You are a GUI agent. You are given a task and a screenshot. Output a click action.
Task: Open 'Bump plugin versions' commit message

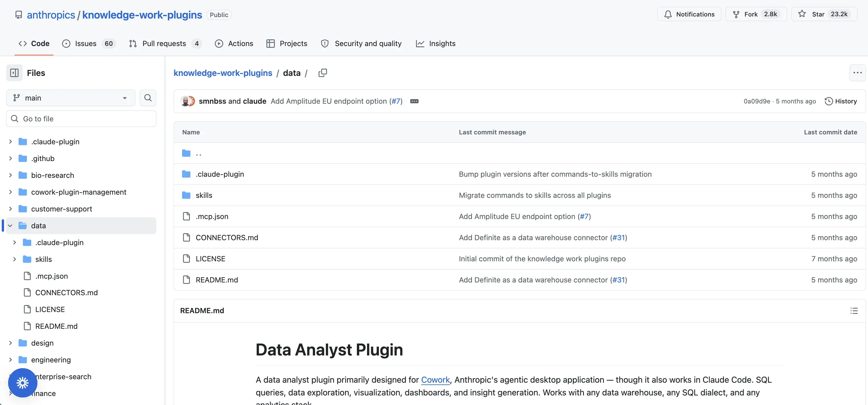click(x=555, y=174)
